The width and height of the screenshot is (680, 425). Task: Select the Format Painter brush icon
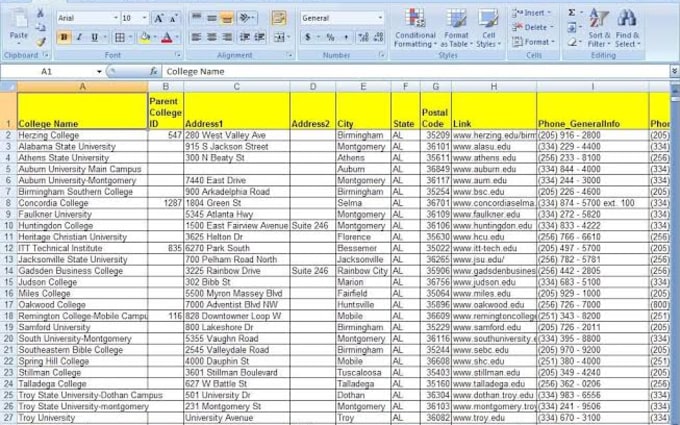(41, 42)
